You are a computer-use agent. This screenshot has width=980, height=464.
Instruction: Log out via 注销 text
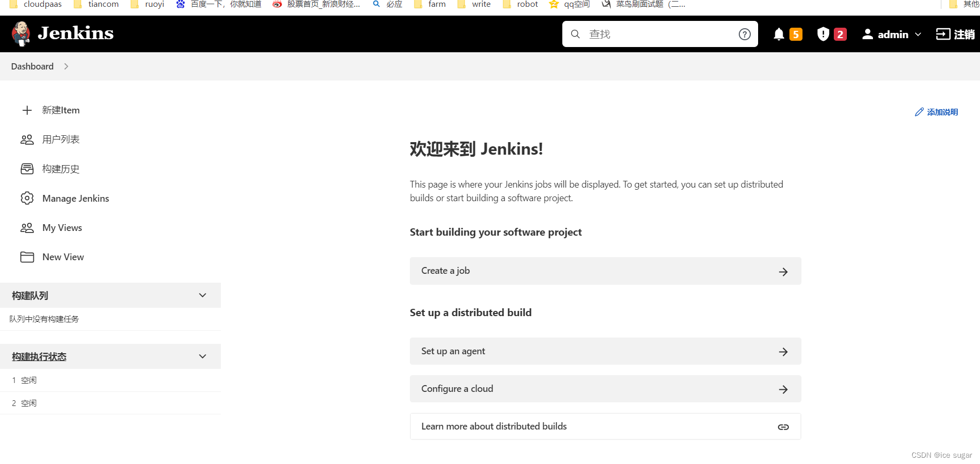[x=964, y=34]
